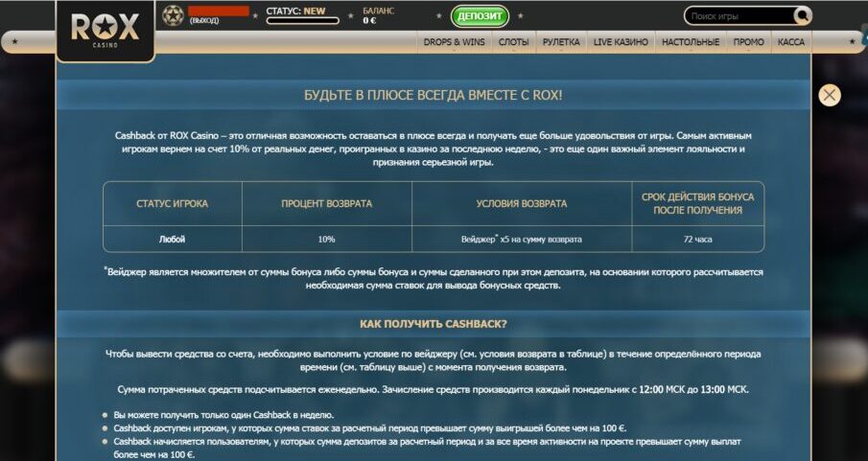The height and width of the screenshot is (461, 868).
Task: Click the Будьте в плюсе всегда heading
Action: click(x=433, y=95)
